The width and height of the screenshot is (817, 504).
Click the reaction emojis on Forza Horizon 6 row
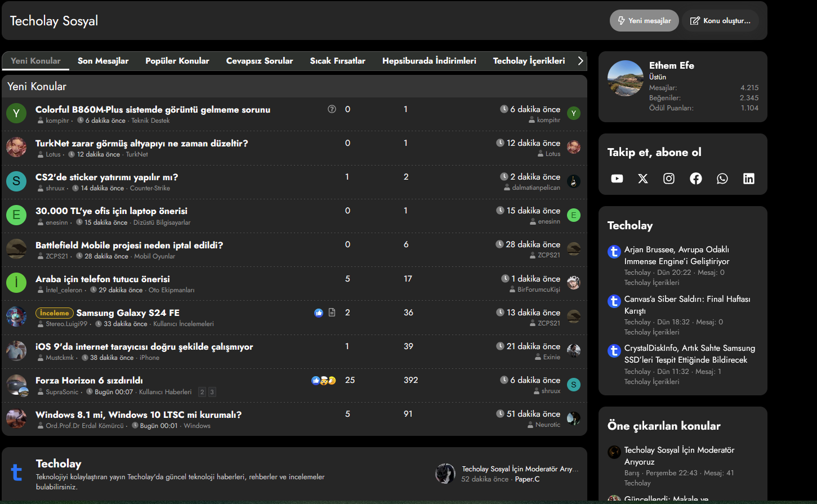324,381
